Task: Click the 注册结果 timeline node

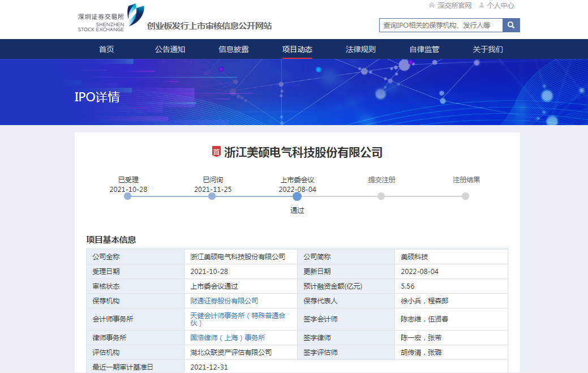Action: (x=465, y=196)
